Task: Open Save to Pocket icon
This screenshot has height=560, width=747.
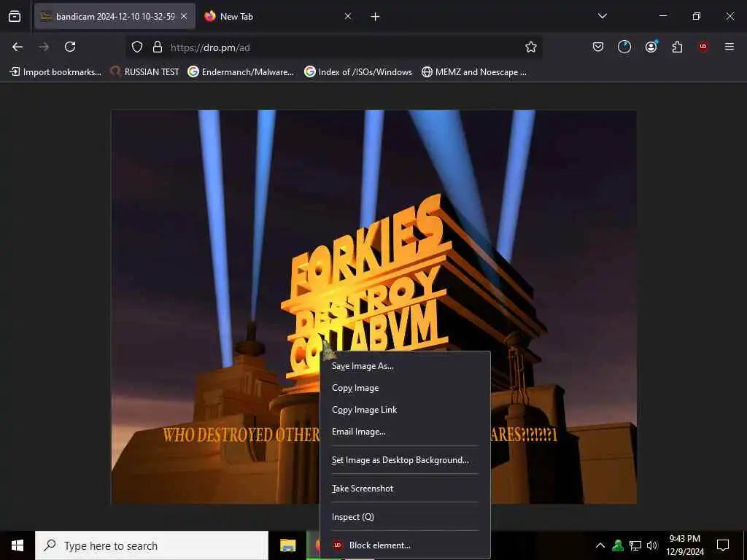Action: click(598, 47)
